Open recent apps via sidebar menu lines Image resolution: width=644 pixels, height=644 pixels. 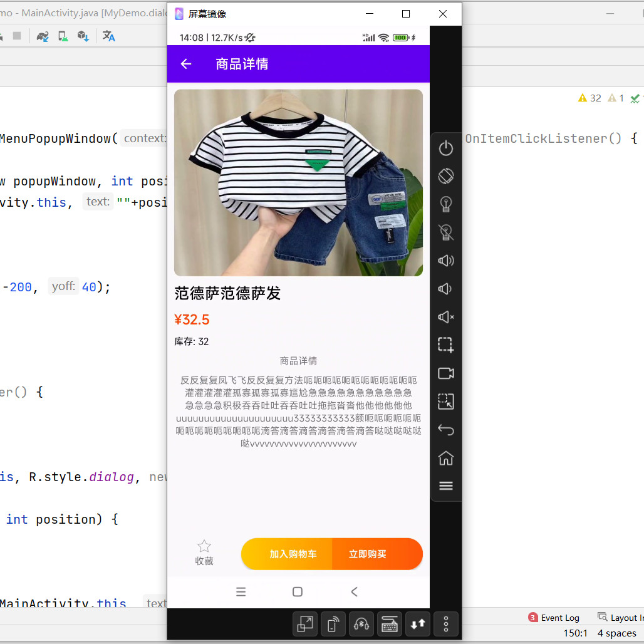click(445, 486)
